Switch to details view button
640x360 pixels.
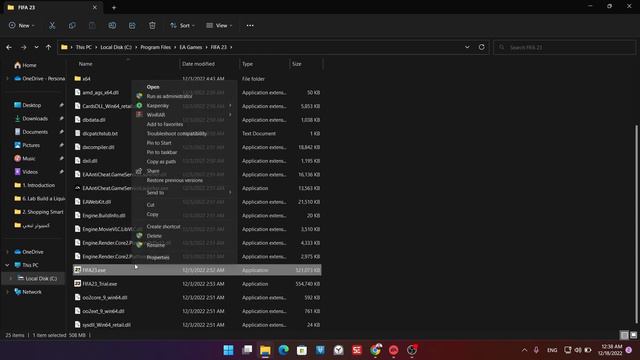coord(624,335)
